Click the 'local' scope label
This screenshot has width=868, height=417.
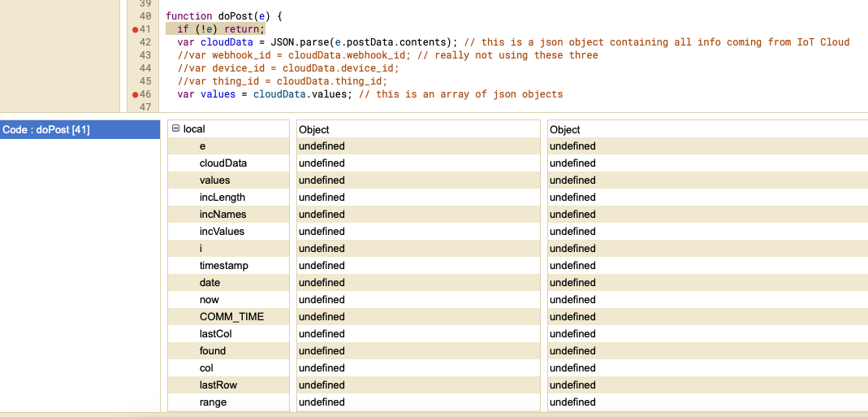click(194, 129)
